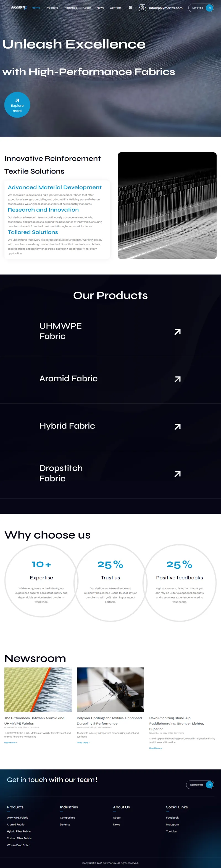Click the arrow icon beside UHMWPE Fabric
The image size is (221, 868).
177,332
